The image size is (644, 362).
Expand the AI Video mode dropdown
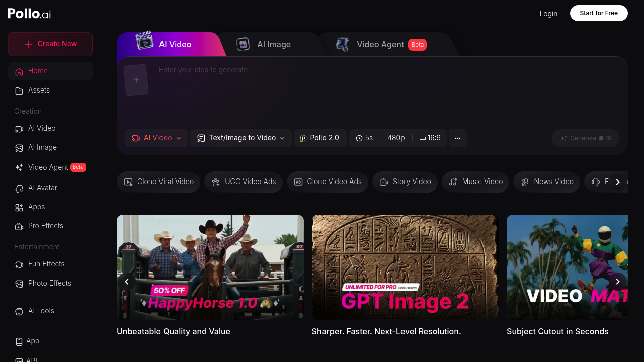click(156, 138)
